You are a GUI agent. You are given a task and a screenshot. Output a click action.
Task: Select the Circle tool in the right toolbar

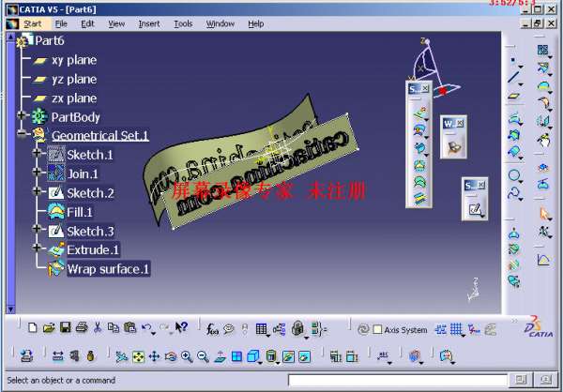(514, 175)
